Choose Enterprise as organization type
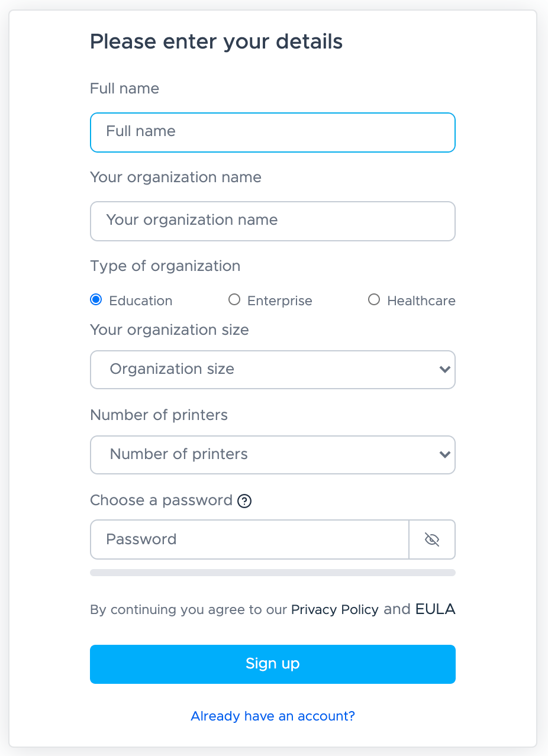 [x=234, y=300]
